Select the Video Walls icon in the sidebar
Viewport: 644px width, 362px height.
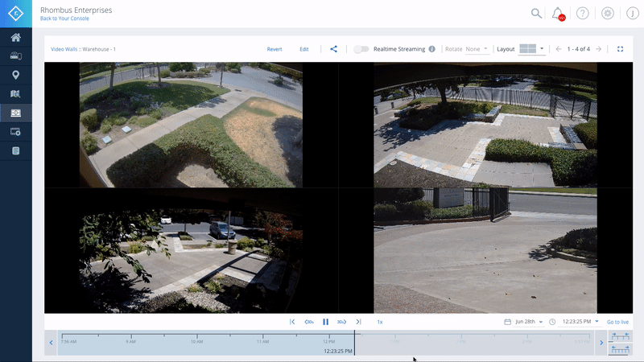point(15,113)
